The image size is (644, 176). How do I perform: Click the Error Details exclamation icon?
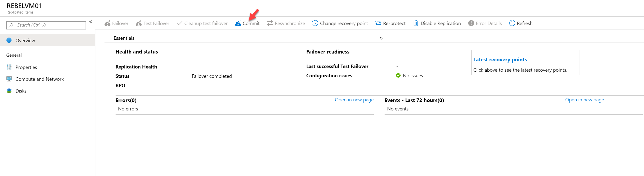(x=471, y=23)
